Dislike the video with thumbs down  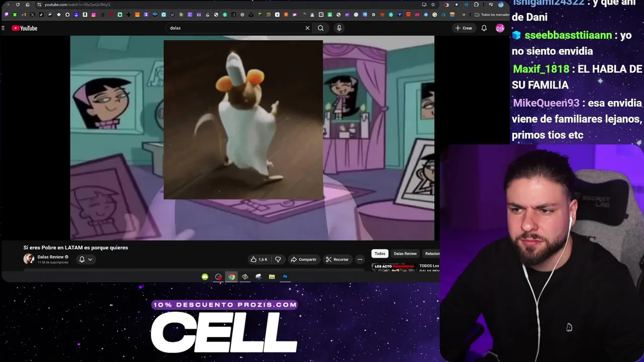coord(278,259)
